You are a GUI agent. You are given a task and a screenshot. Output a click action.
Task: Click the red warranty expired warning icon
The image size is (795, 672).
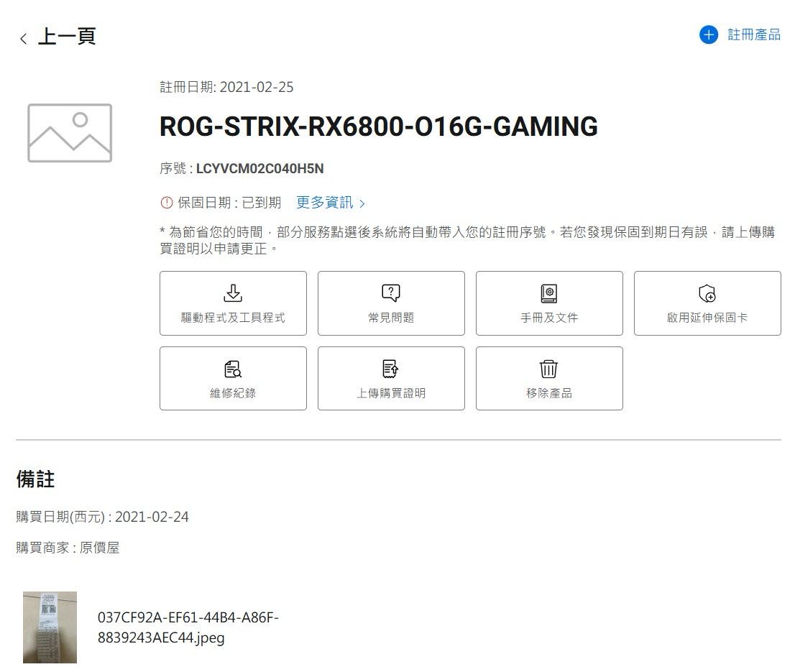point(166,203)
